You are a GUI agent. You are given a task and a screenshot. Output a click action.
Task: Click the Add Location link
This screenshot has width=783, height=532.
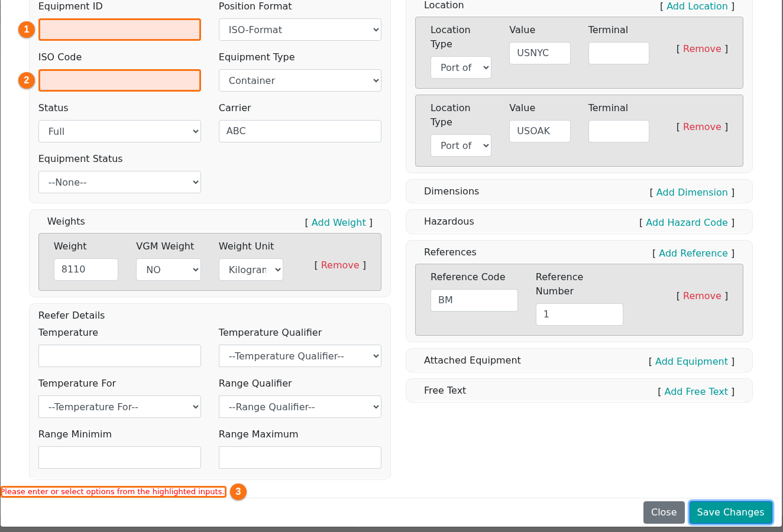pos(697,6)
